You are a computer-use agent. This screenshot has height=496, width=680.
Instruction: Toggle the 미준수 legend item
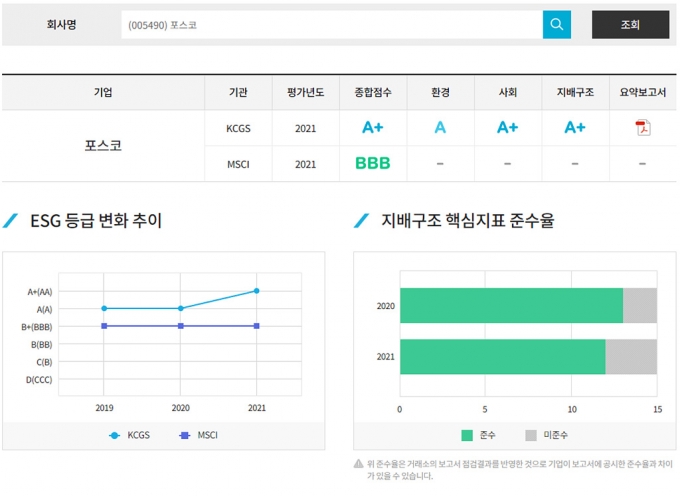click(x=546, y=435)
